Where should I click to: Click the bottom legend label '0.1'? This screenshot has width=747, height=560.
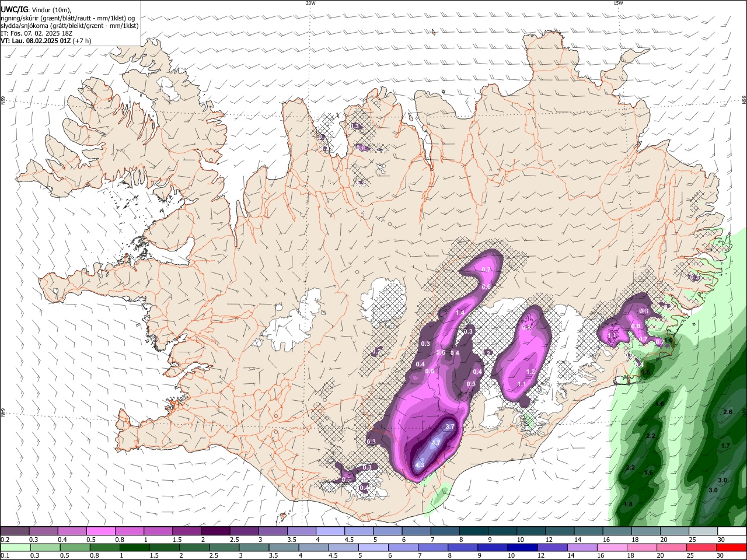[x=4, y=556]
